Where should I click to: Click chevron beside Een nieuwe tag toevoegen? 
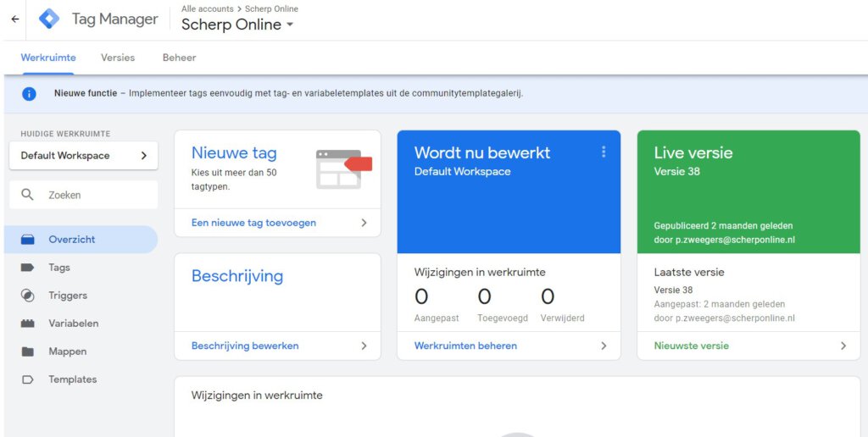(x=364, y=223)
